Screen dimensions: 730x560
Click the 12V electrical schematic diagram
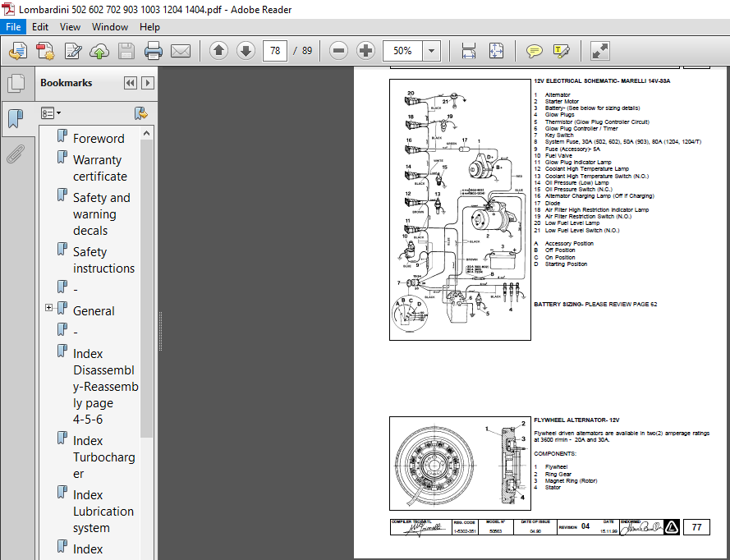click(460, 209)
